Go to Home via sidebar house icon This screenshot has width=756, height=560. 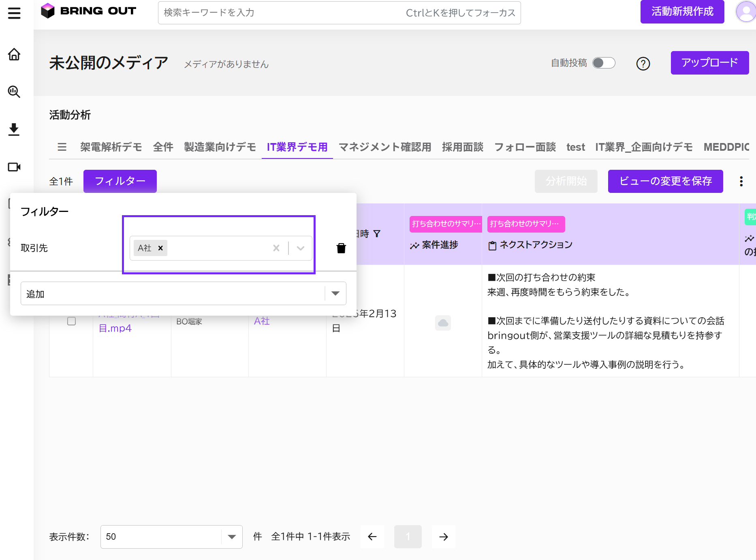pyautogui.click(x=14, y=54)
